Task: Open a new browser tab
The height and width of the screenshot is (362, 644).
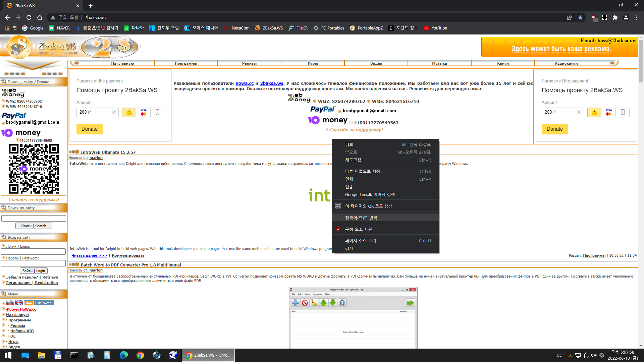Action: click(91, 6)
